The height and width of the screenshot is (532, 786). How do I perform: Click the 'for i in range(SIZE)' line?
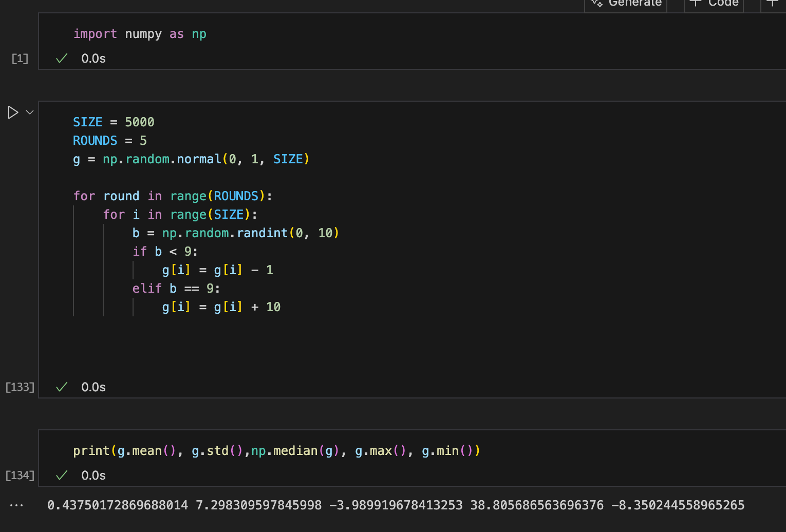(180, 215)
